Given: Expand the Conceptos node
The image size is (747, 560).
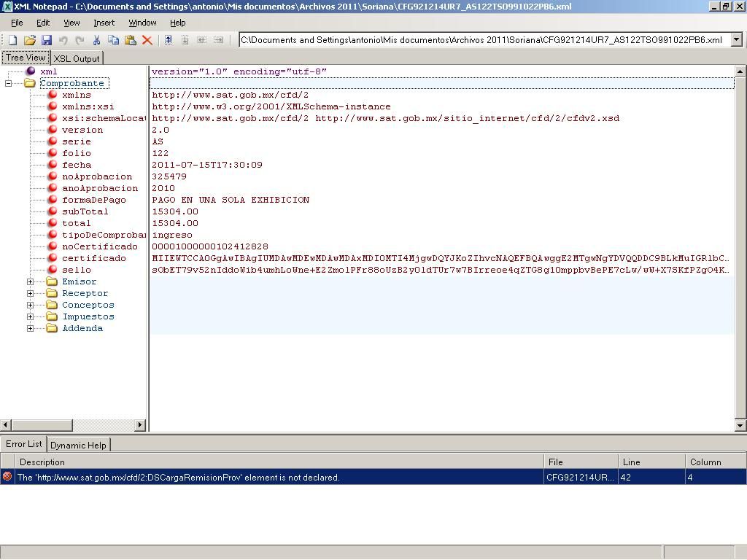Looking at the screenshot, I should pyautogui.click(x=30, y=305).
